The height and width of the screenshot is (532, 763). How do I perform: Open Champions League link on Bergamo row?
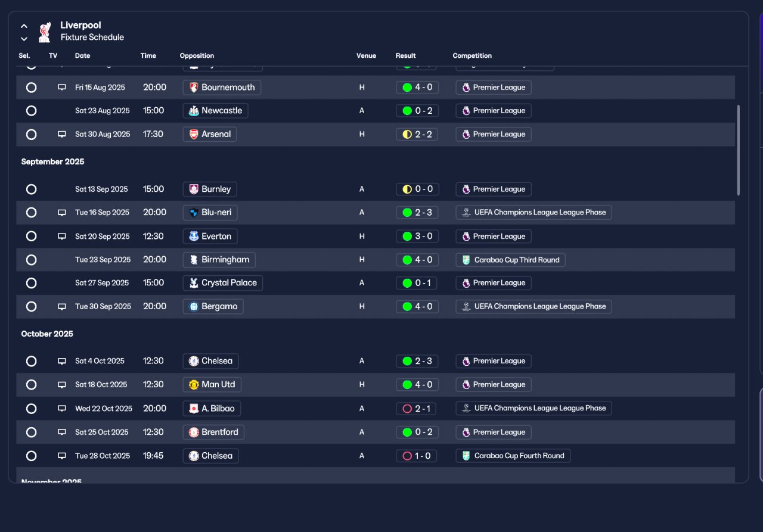534,306
